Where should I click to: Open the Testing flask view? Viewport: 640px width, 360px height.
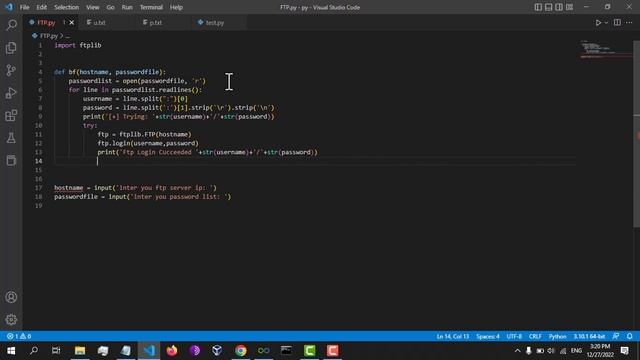point(11,138)
